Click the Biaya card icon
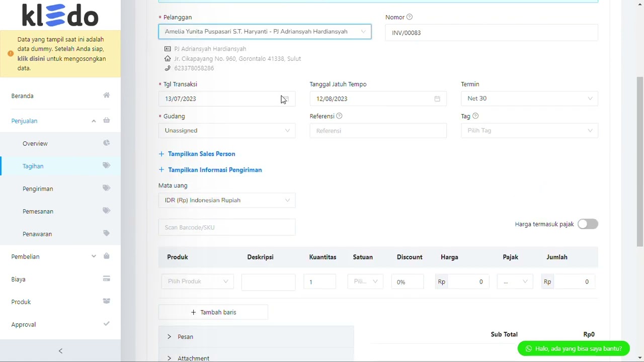Screen dimensions: 644x362 pos(106,279)
